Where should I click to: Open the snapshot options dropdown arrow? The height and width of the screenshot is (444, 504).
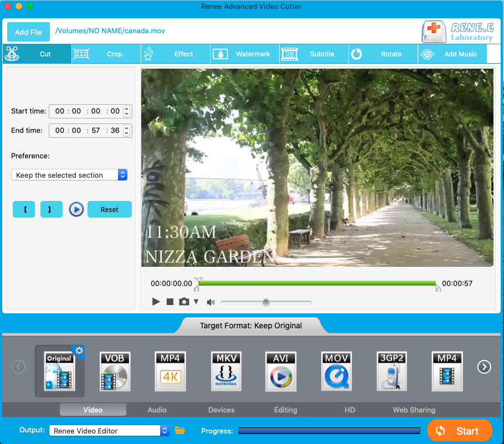[x=196, y=302]
